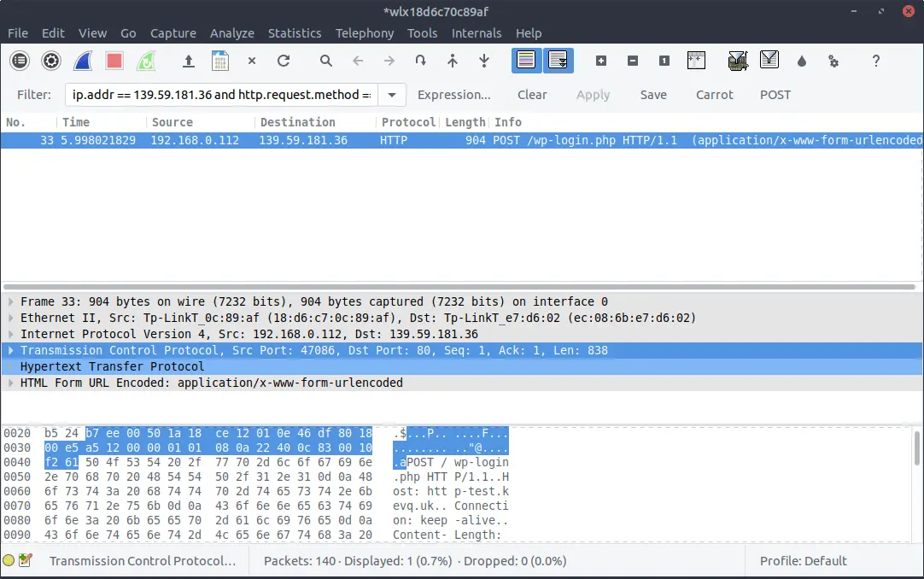Image resolution: width=924 pixels, height=579 pixels.
Task: Click the red stop capture button
Action: [x=114, y=61]
